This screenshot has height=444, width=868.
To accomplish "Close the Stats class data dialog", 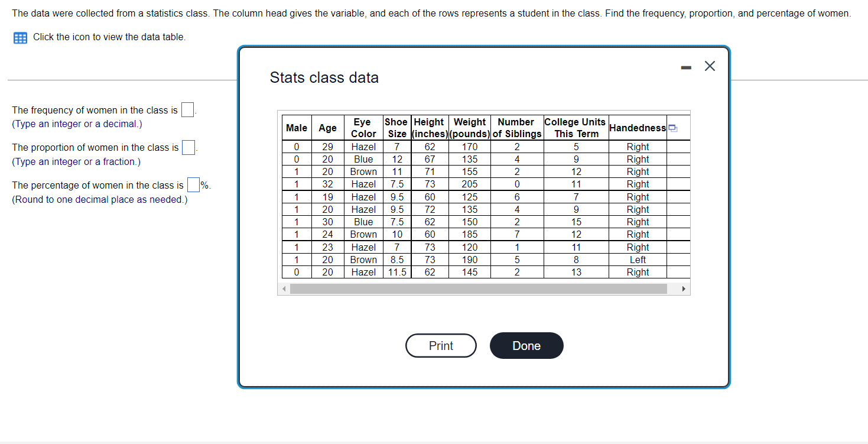I will tap(710, 66).
